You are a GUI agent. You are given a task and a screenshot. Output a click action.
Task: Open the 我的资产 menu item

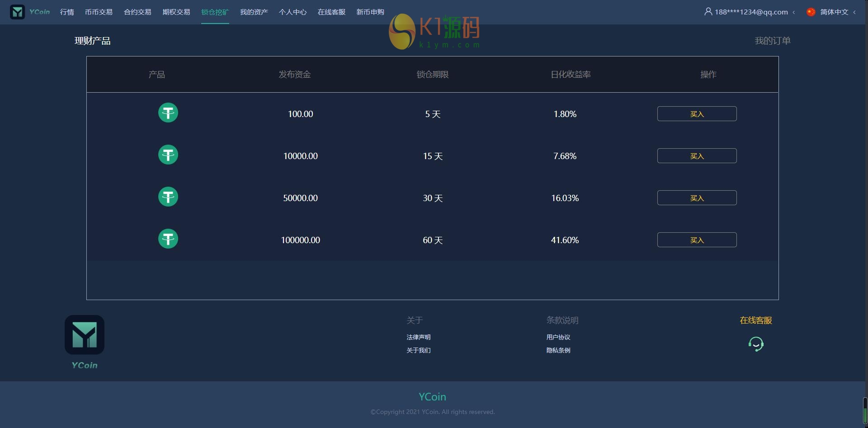coord(254,12)
